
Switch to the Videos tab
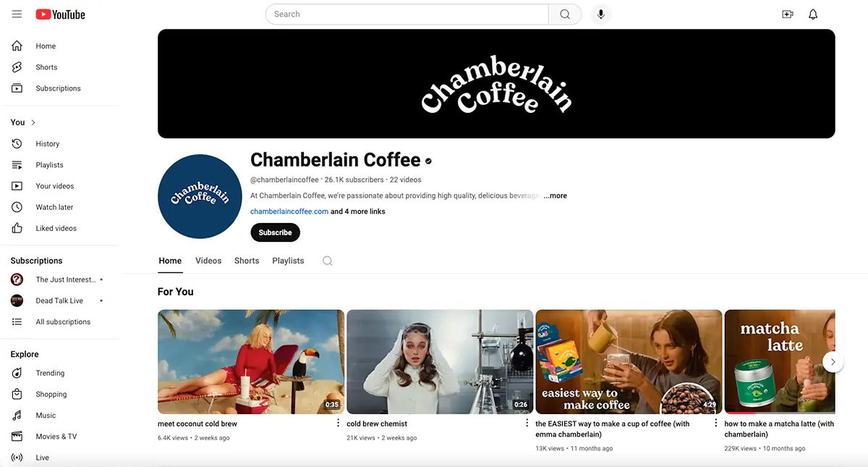(208, 261)
